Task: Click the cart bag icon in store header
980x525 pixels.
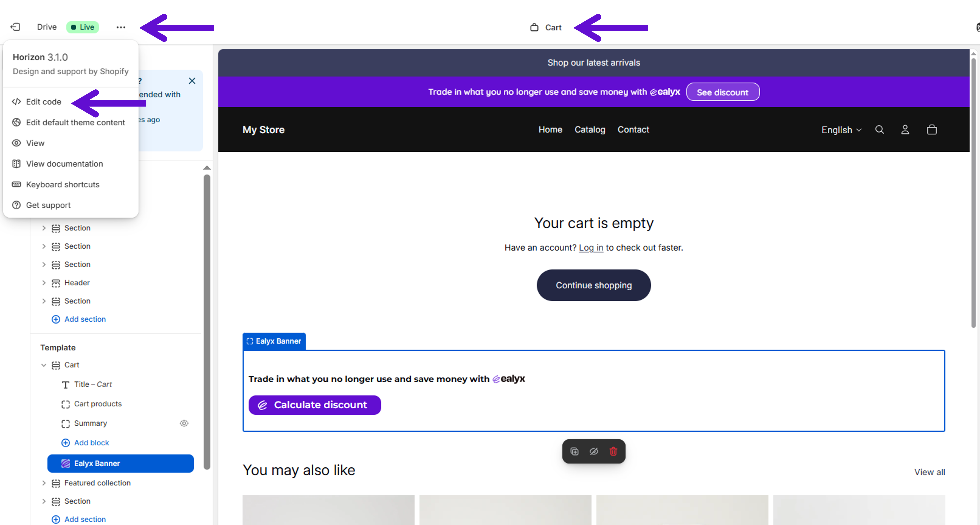Action: [x=932, y=130]
